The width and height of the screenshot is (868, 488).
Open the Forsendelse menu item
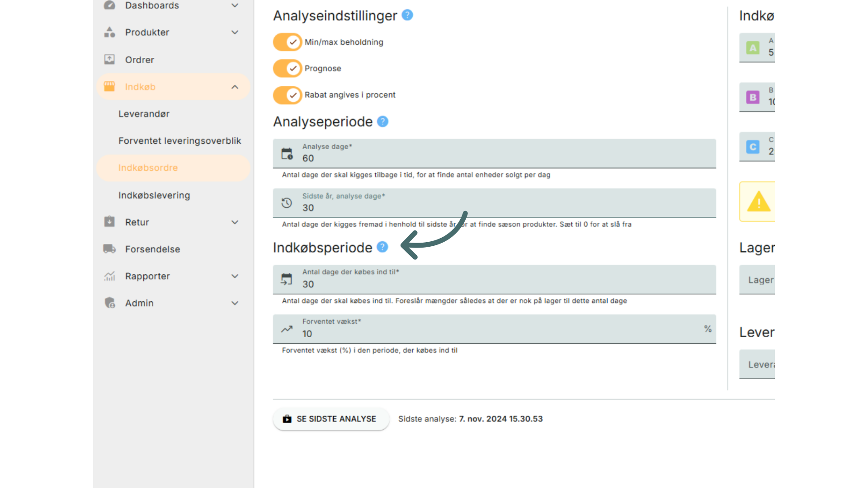(x=152, y=249)
